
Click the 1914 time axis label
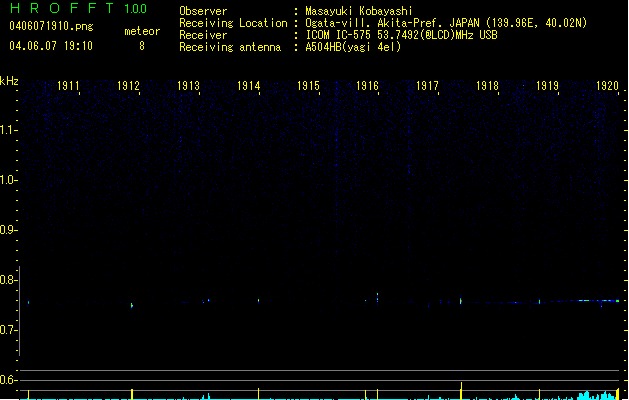tap(248, 86)
